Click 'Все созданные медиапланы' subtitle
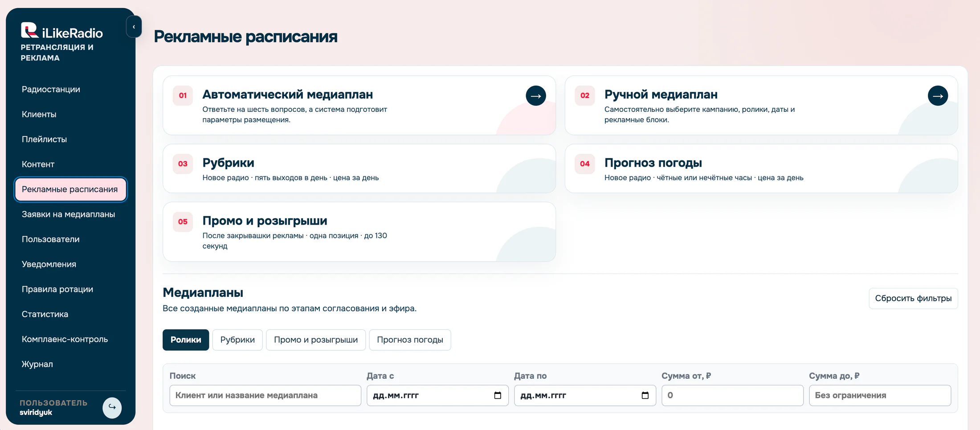Image resolution: width=980 pixels, height=430 pixels. pyautogui.click(x=290, y=308)
